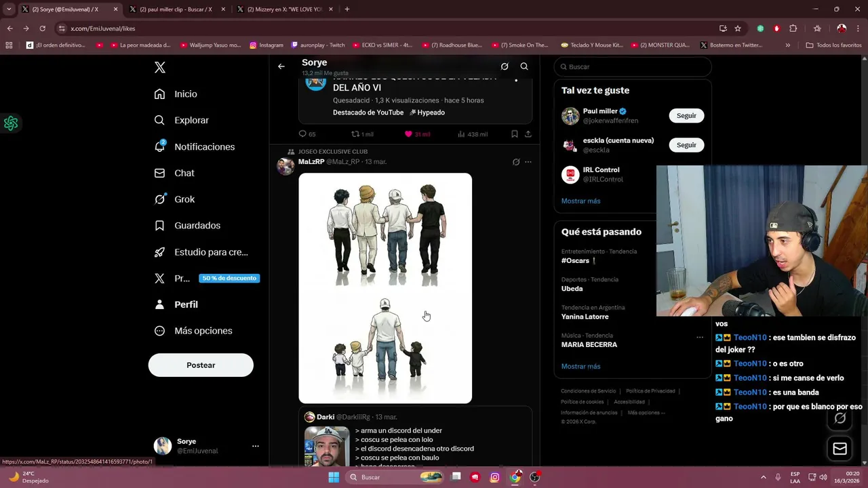Viewport: 868px width, 488px height.
Task: Click the share icon on Quesadacid post
Action: pos(528,134)
